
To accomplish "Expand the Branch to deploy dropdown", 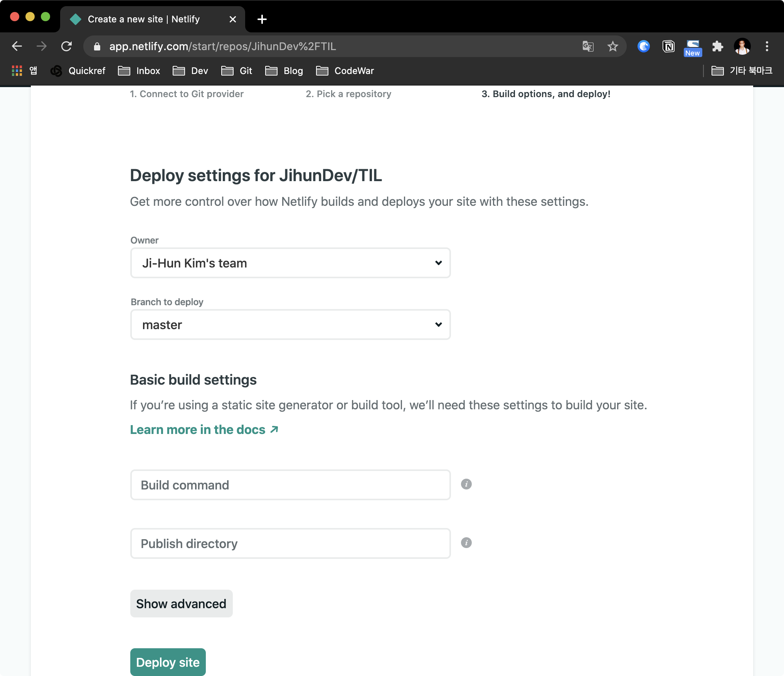I will [x=290, y=325].
